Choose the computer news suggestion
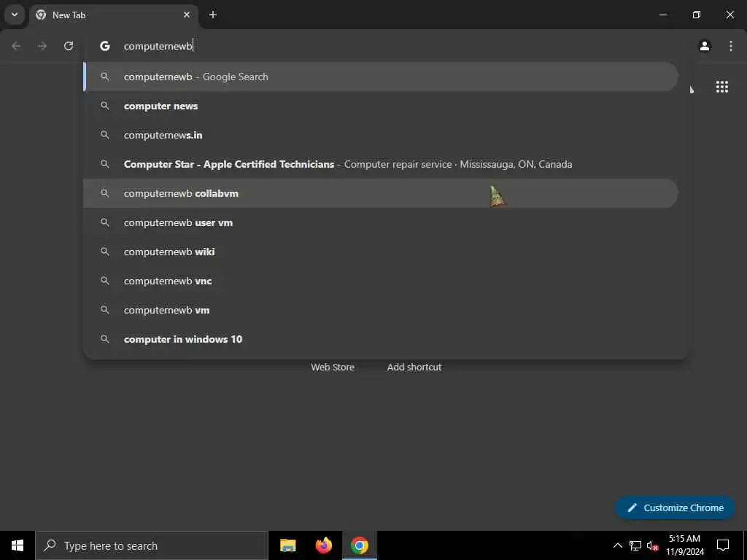 pyautogui.click(x=381, y=106)
